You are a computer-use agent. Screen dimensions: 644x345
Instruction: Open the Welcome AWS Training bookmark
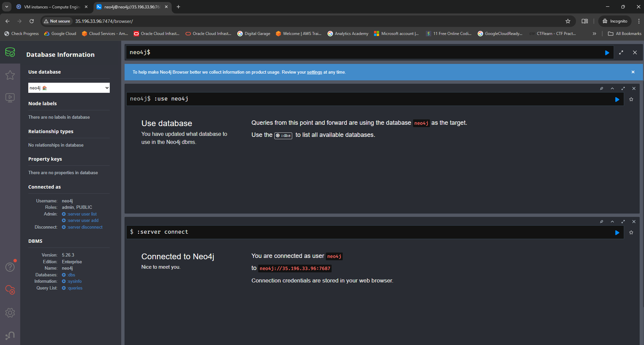[299, 34]
